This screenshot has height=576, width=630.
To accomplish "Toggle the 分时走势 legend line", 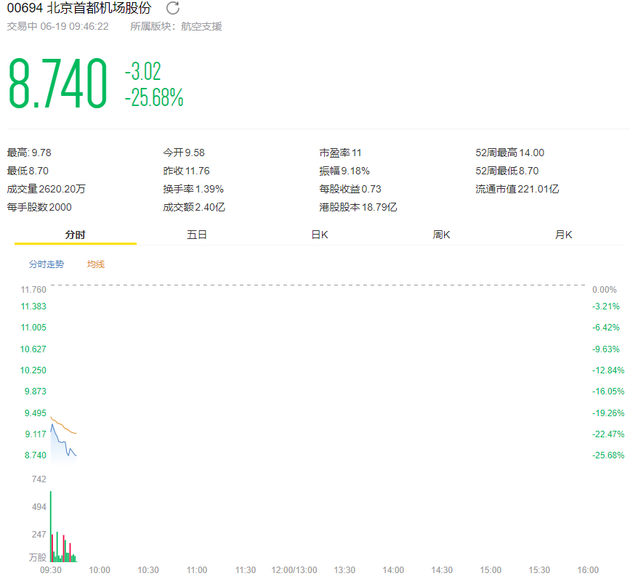I will click(46, 264).
